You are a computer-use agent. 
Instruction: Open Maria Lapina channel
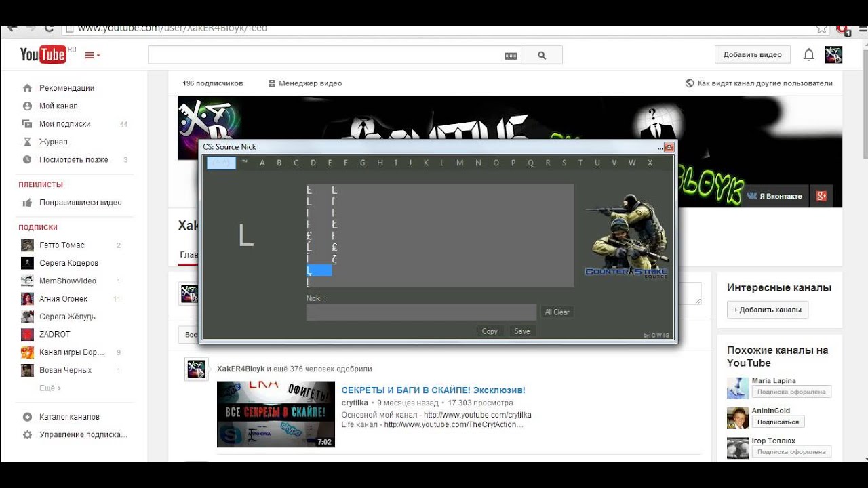(x=774, y=381)
